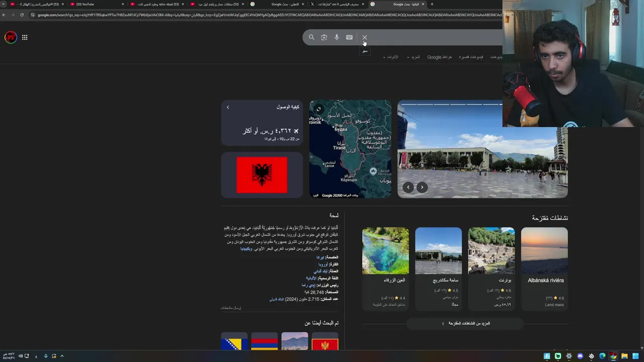Screen dimensions: 644x362
Task: Open Discord from taskbar
Action: pyautogui.click(x=580, y=356)
